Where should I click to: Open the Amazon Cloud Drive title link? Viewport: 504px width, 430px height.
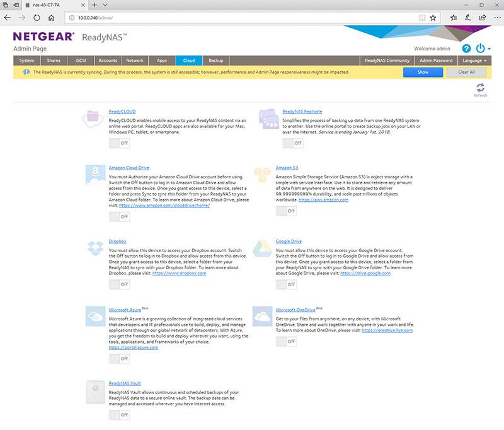tap(129, 168)
